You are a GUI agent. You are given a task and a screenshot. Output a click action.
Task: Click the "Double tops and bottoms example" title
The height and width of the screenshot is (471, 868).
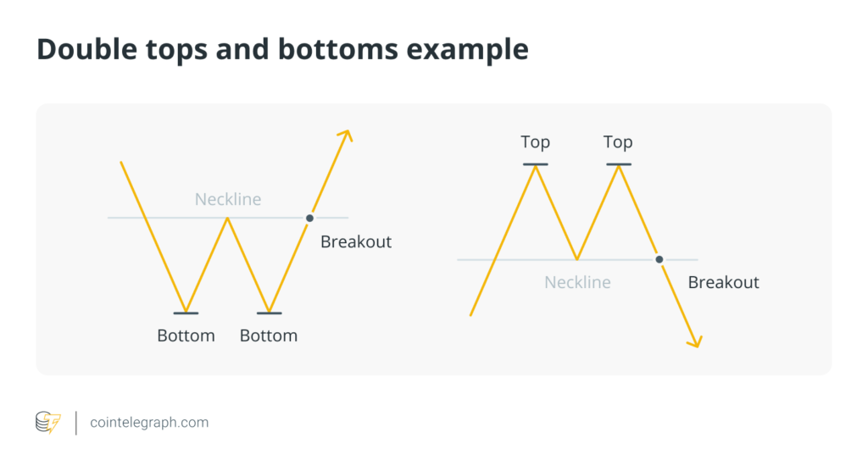tap(282, 50)
